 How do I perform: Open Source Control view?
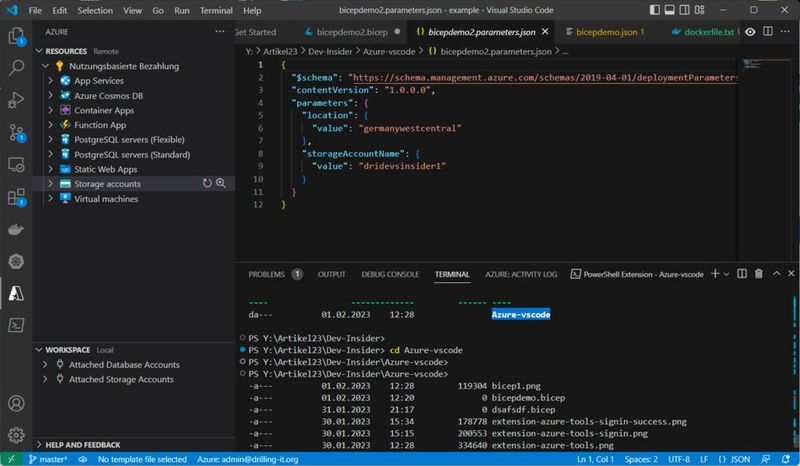click(16, 132)
